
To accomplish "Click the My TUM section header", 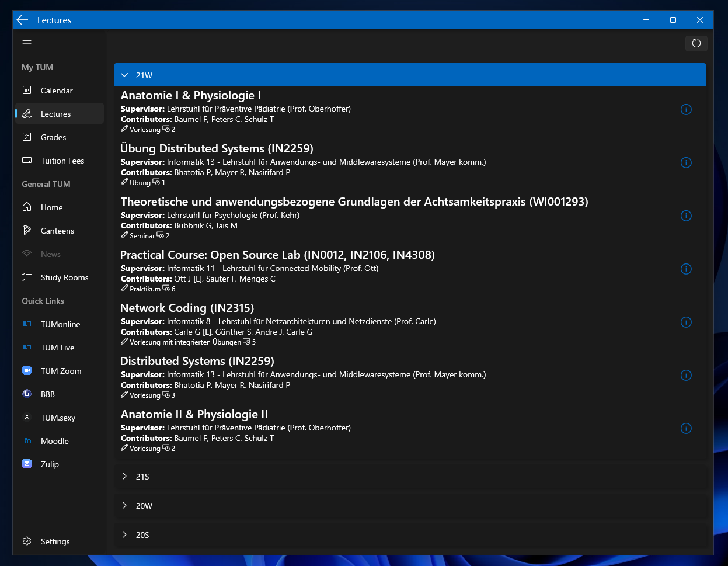I will point(37,67).
